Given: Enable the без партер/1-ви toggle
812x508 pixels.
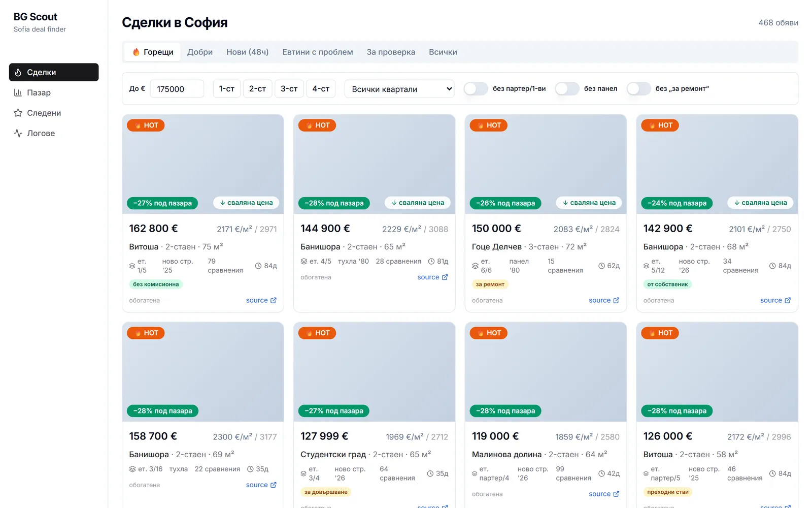Looking at the screenshot, I should coord(476,89).
